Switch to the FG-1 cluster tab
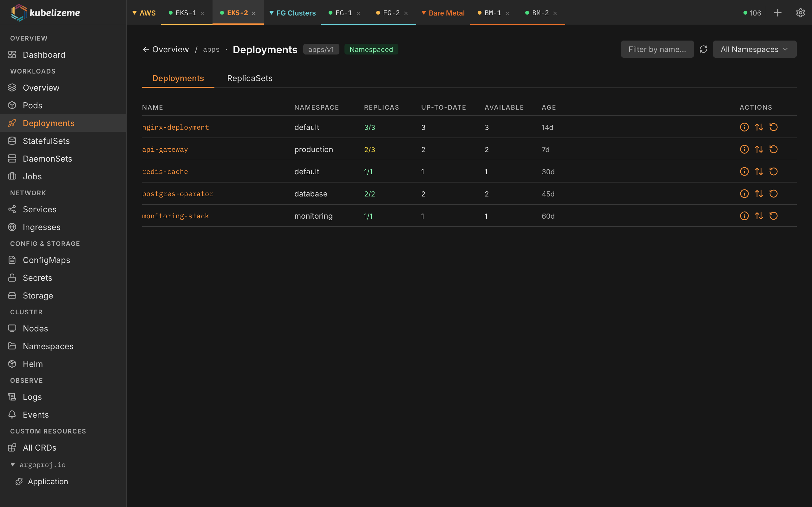The image size is (812, 507). 343,13
